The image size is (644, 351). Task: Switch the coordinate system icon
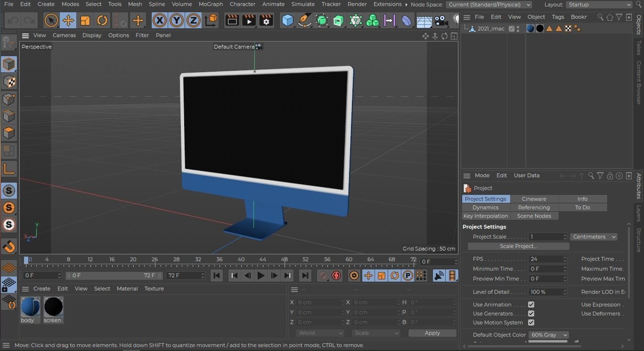[211, 20]
